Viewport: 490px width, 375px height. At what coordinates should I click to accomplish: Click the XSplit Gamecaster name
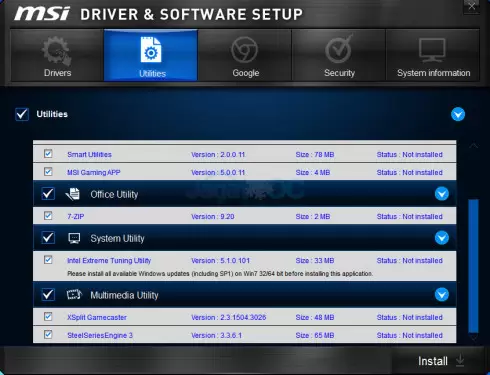tap(97, 317)
